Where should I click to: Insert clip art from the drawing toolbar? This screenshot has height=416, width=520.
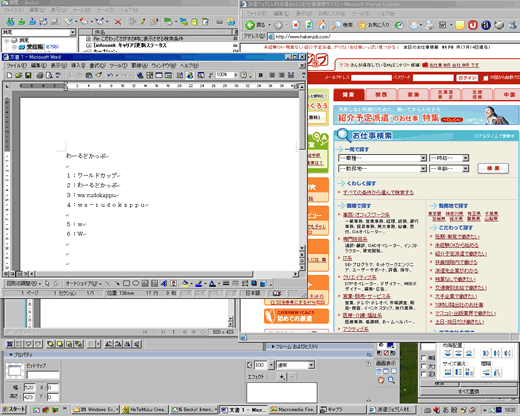[173, 284]
